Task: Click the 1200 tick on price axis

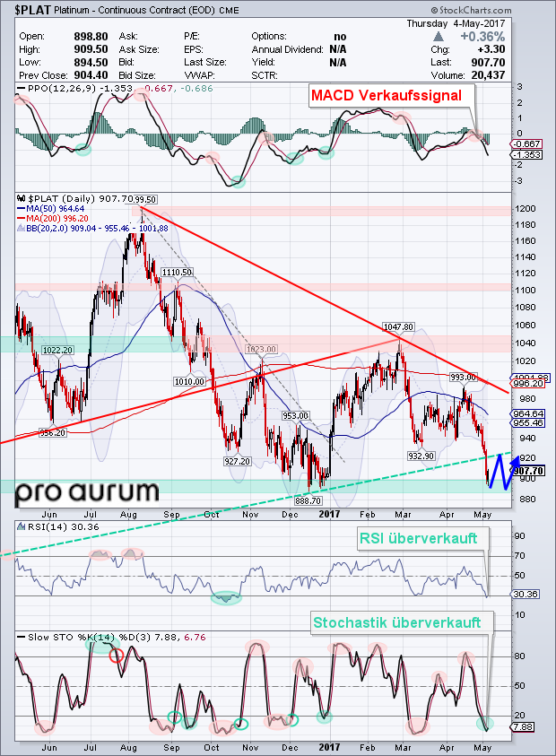Action: point(526,209)
